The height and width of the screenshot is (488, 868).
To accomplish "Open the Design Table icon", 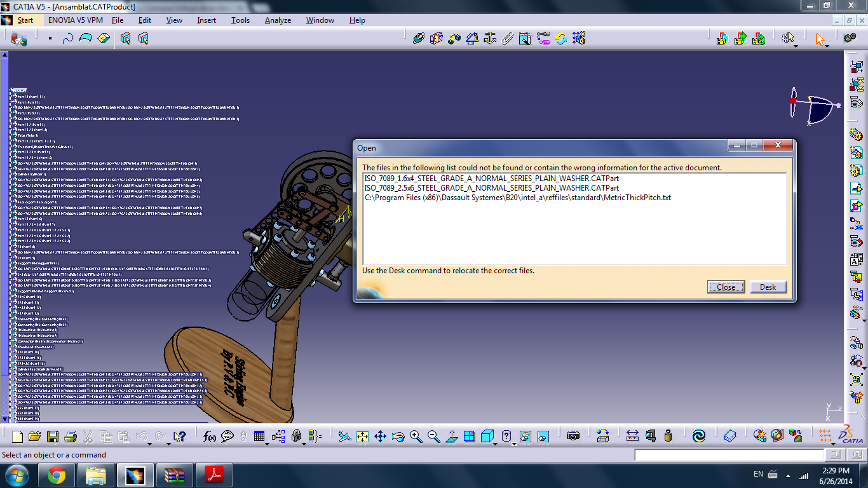I will tap(259, 437).
